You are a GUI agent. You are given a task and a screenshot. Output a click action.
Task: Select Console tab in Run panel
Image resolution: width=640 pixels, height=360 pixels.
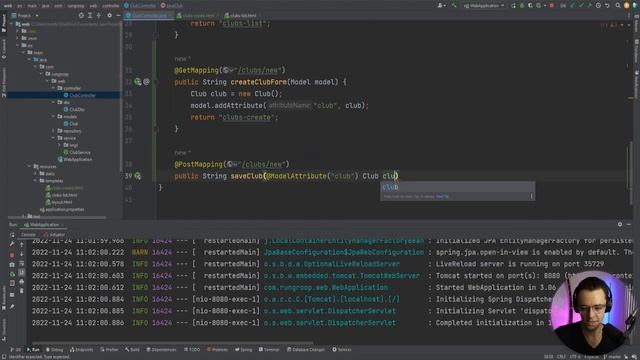pyautogui.click(x=28, y=235)
